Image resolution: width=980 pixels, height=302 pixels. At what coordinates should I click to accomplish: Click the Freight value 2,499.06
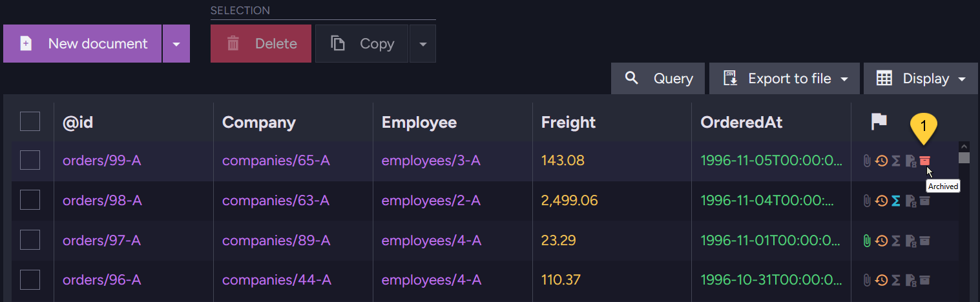click(570, 201)
